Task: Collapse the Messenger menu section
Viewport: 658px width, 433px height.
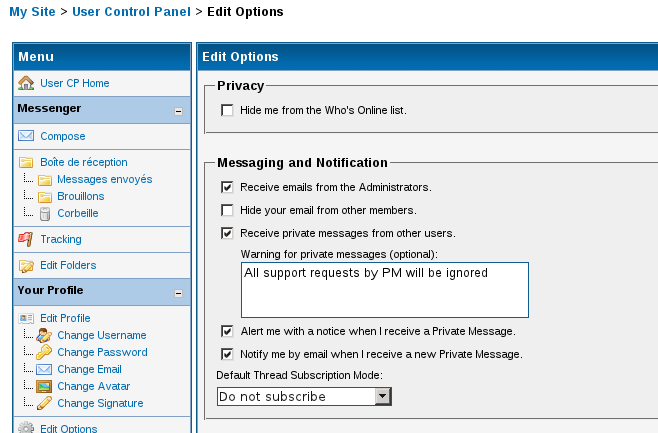Action: (x=178, y=111)
